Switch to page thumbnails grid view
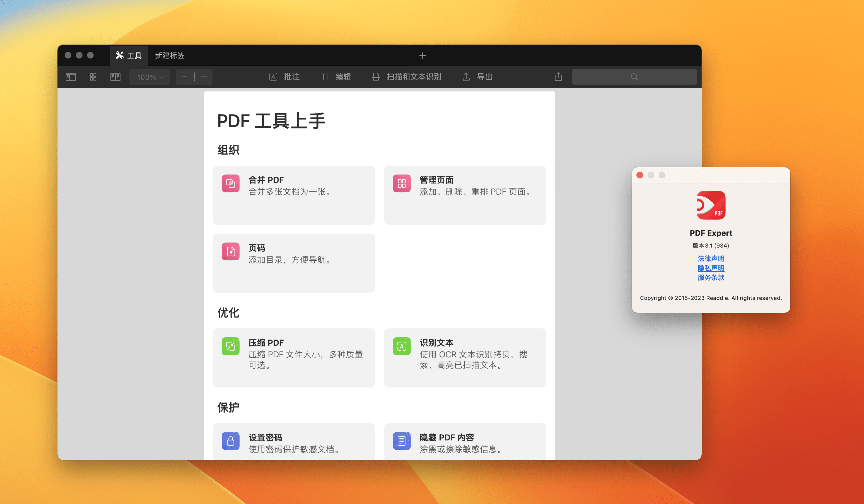This screenshot has height=504, width=864. (93, 77)
